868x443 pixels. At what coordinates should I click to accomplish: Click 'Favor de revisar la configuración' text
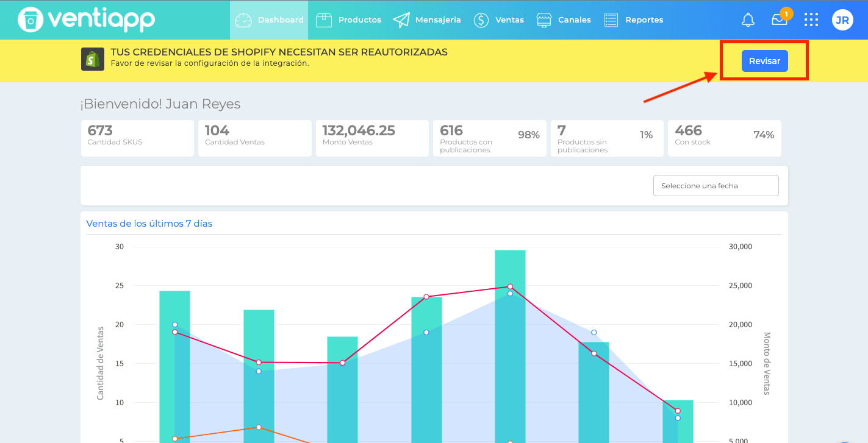tap(209, 63)
